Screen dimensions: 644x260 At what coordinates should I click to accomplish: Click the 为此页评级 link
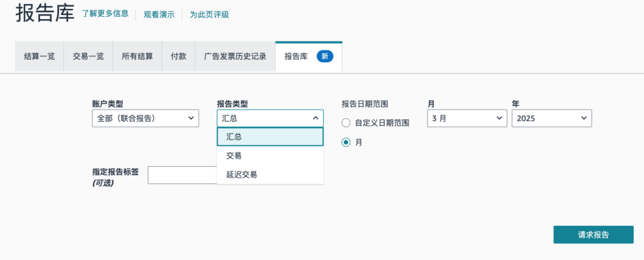pos(209,14)
